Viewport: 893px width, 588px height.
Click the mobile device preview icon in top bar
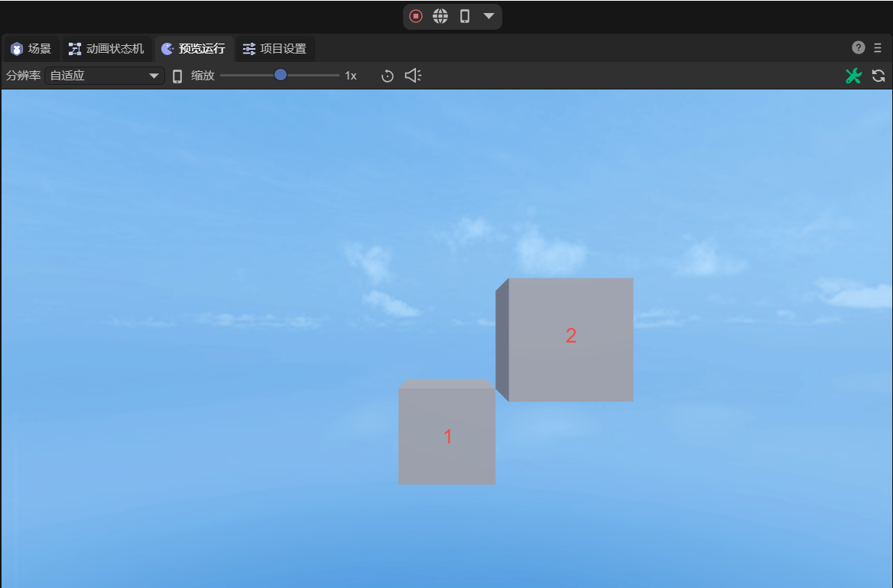click(x=465, y=16)
